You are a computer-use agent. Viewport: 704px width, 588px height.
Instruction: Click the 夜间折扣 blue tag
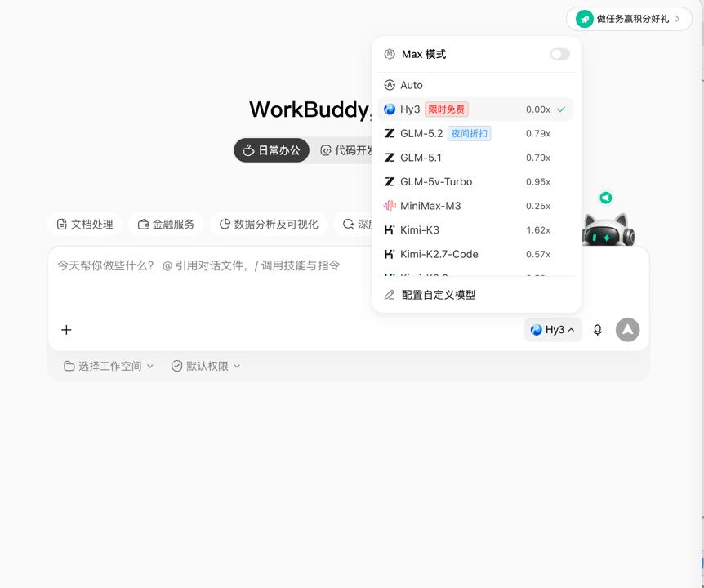click(x=469, y=133)
